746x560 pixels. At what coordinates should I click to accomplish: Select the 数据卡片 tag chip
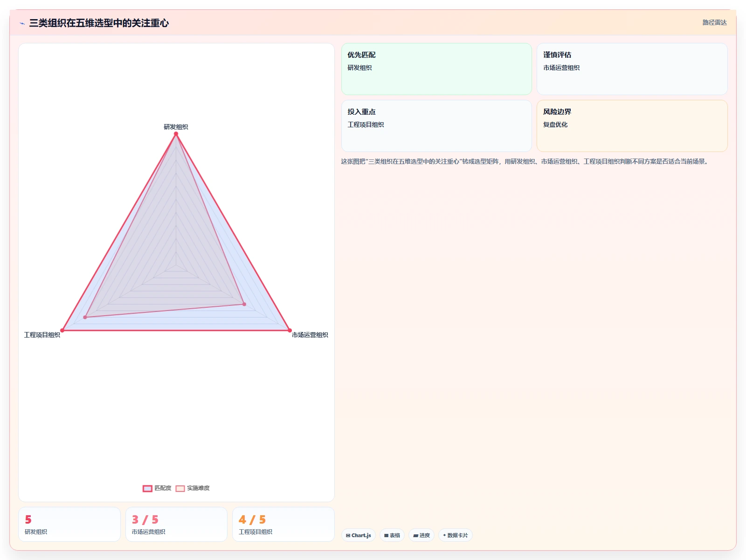(x=456, y=535)
